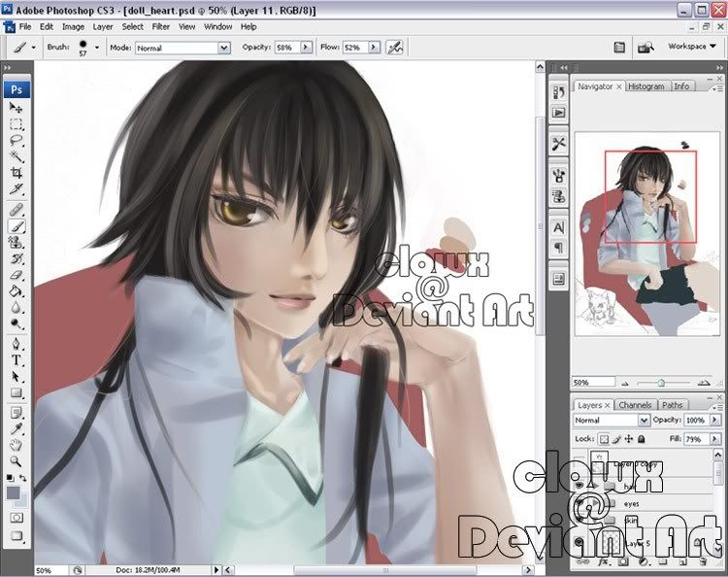Open the Workspace dropdown menu
This screenshot has height=577, width=728.
[692, 47]
